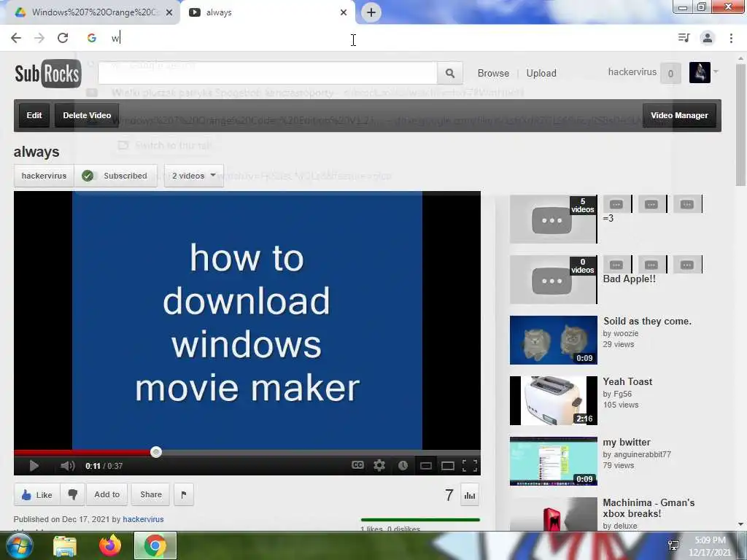
Task: Click the browser back arrow
Action: pos(16,38)
